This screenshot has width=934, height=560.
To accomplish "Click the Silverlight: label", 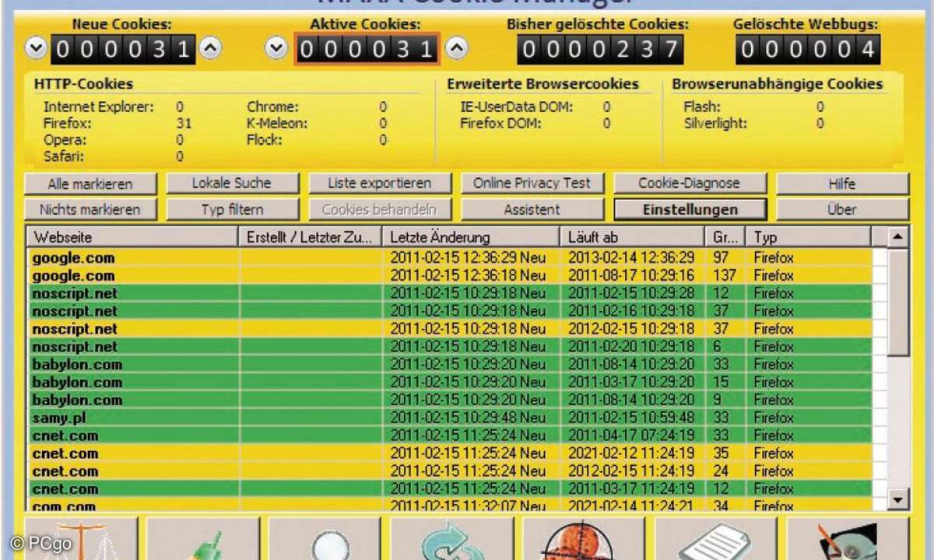I will (715, 124).
